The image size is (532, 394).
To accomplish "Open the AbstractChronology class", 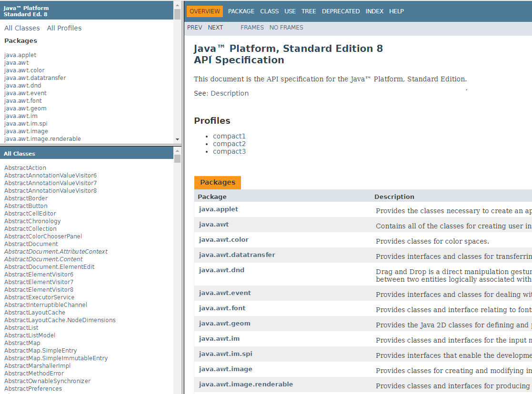I will (x=32, y=221).
